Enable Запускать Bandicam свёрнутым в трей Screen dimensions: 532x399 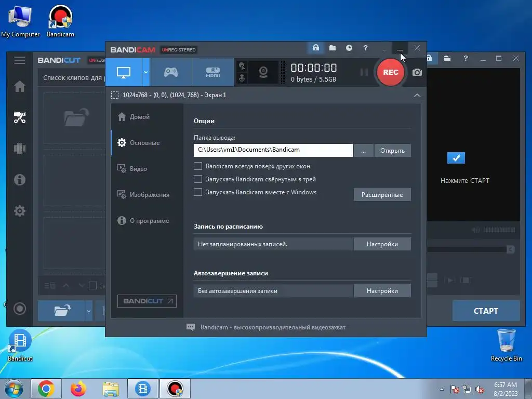pyautogui.click(x=198, y=179)
